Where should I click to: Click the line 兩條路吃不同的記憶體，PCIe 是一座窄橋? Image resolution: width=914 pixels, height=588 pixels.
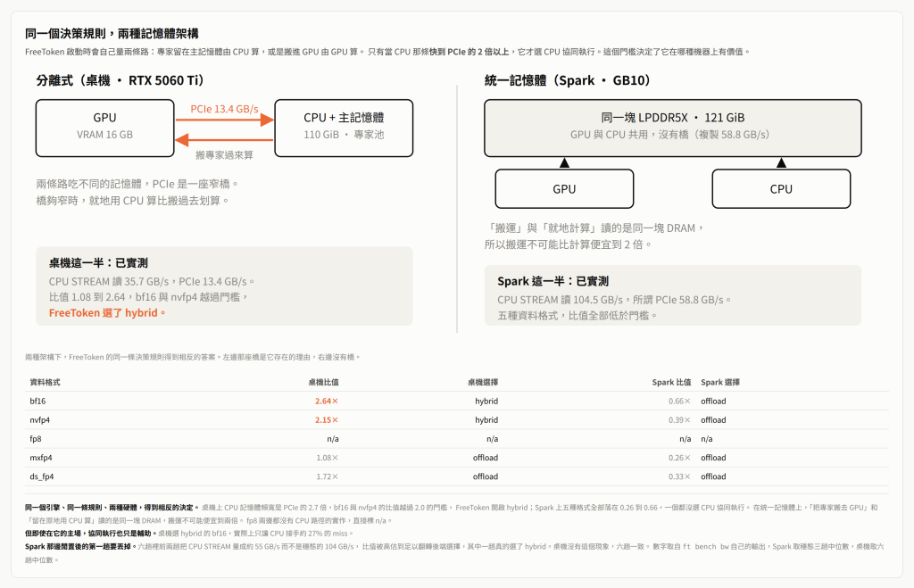tap(137, 184)
